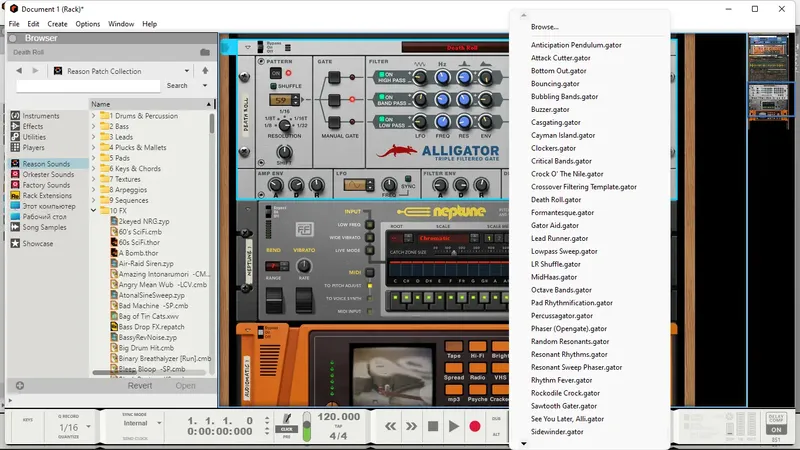Open the Create menu

57,24
